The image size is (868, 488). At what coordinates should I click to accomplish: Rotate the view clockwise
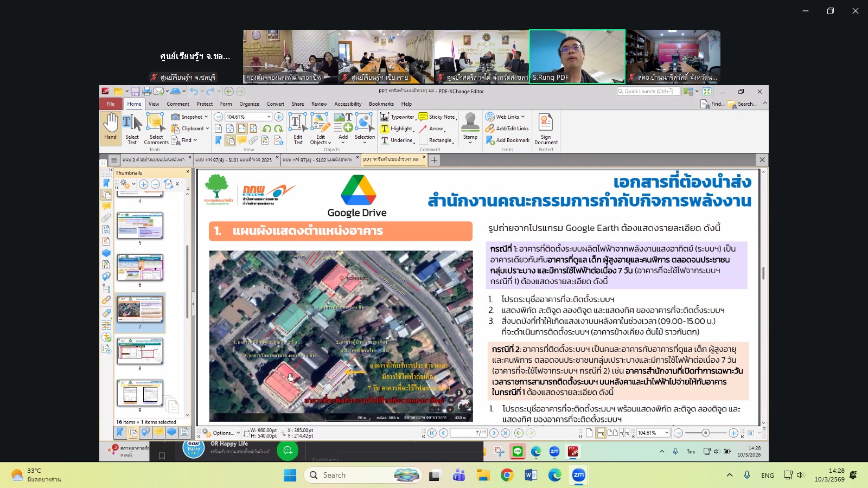tap(279, 129)
